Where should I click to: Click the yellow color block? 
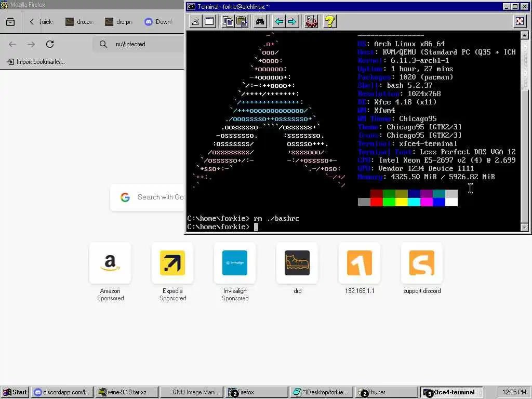coord(402,202)
